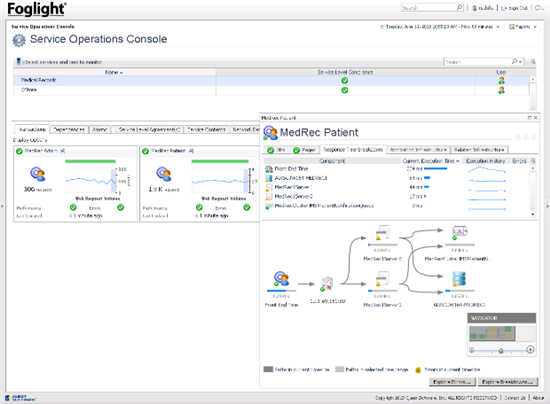Sort by the Name column header

coord(114,72)
